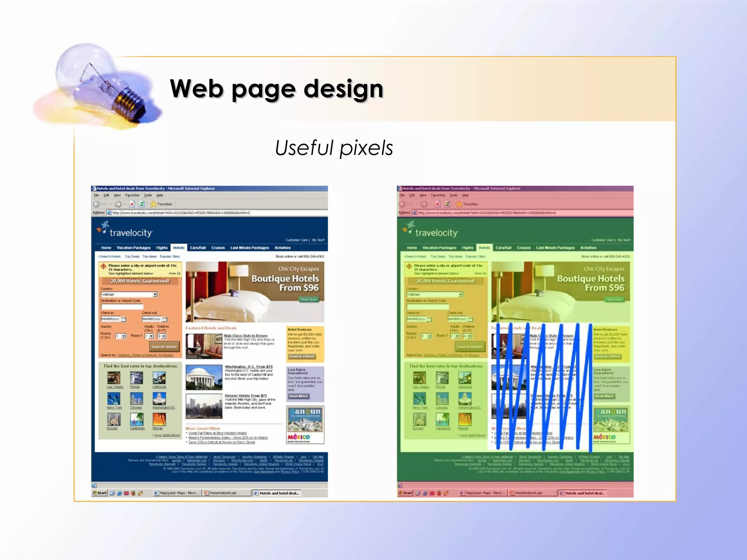Image resolution: width=747 pixels, height=560 pixels.
Task: Click the Destination or Airport Code field, original screenshot
Action: [122, 307]
